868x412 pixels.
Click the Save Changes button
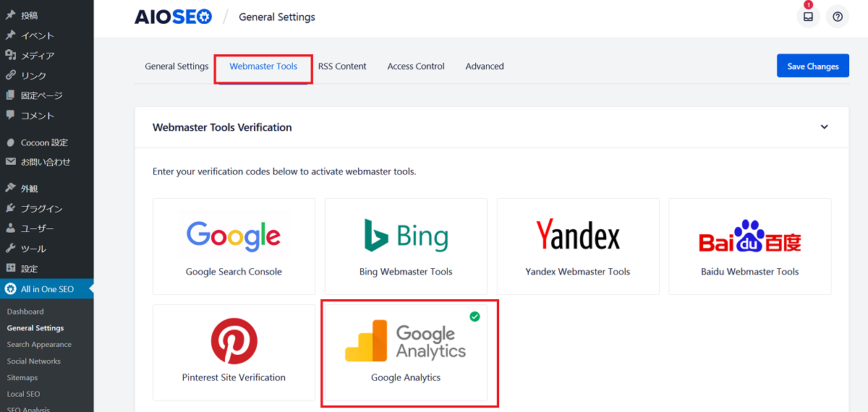tap(812, 66)
